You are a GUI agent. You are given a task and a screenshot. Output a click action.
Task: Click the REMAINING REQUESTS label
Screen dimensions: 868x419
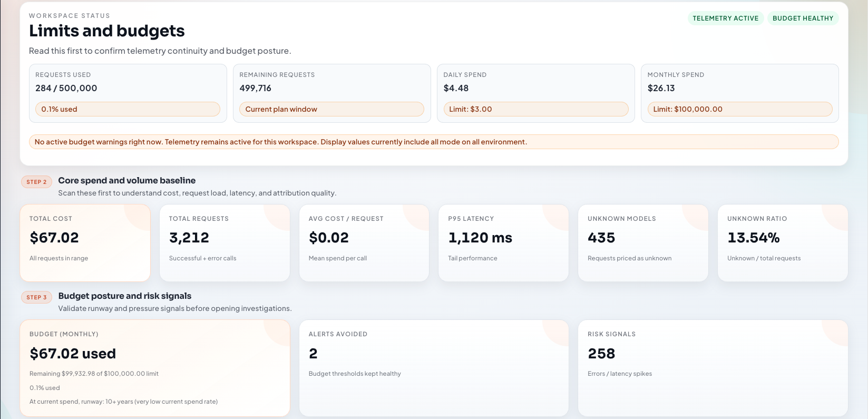(x=277, y=75)
